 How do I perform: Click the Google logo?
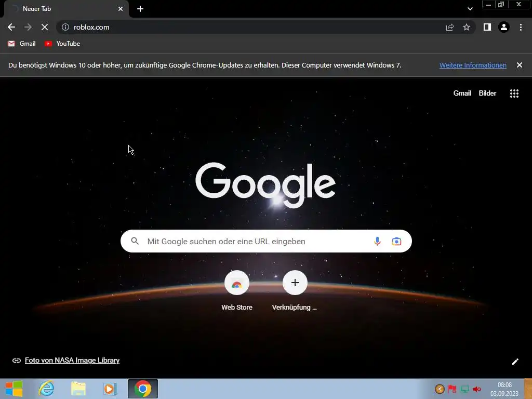click(x=265, y=184)
